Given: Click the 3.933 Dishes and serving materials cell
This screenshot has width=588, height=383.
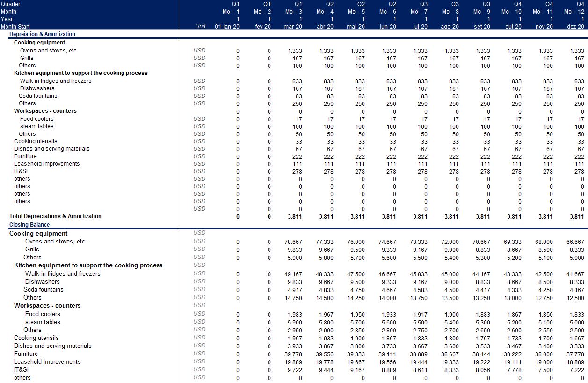Looking at the screenshot, I should [x=295, y=346].
